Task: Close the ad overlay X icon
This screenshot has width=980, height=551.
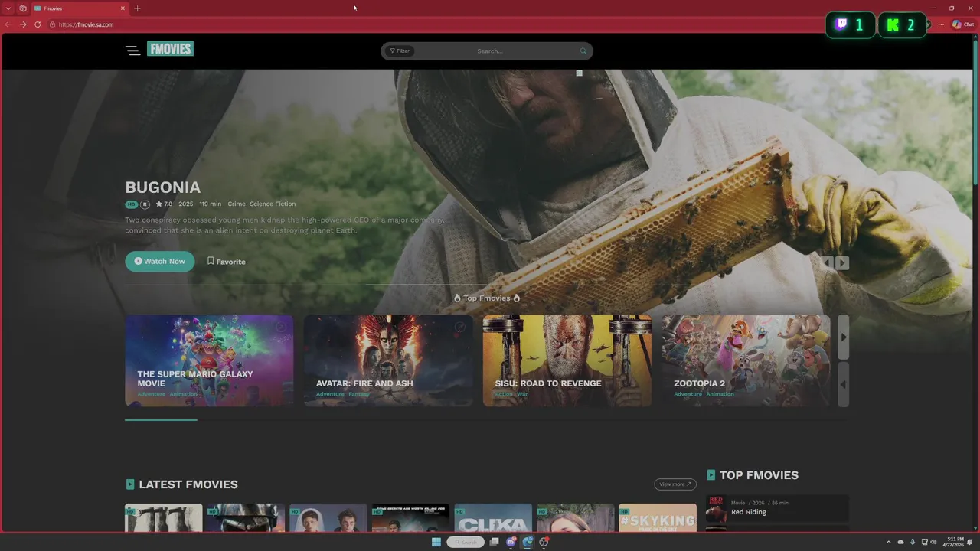Action: tap(579, 73)
